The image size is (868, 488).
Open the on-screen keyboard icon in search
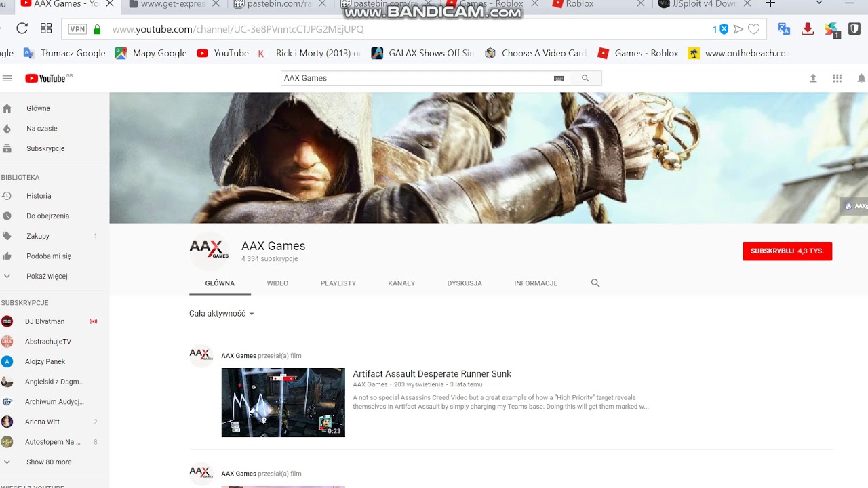pos(559,79)
